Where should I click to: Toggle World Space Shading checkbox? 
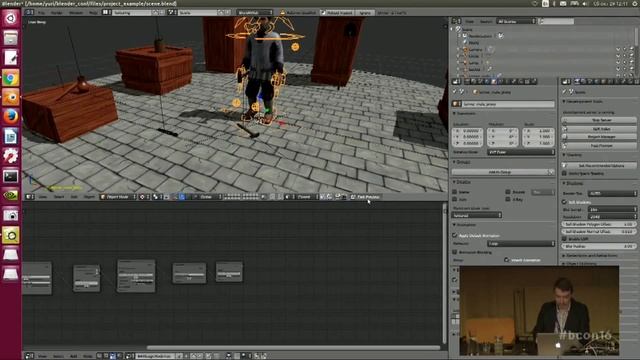pyautogui.click(x=564, y=173)
